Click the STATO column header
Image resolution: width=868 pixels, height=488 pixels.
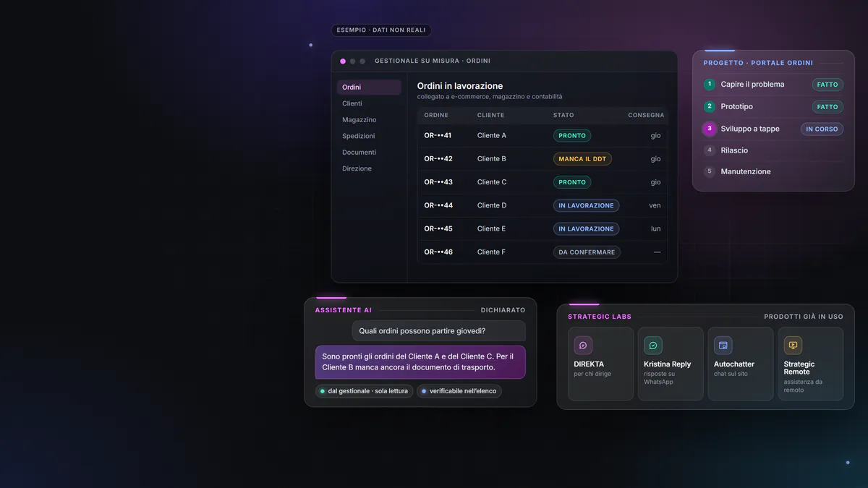563,115
